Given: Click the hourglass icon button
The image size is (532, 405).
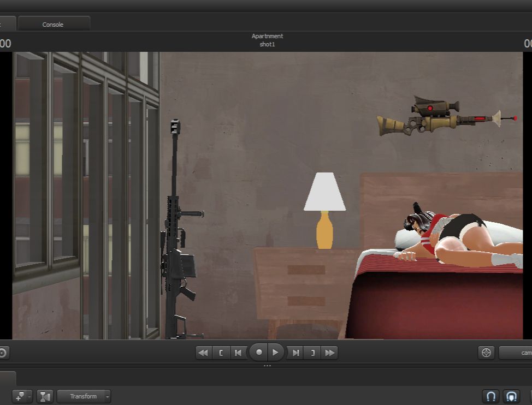Looking at the screenshot, I should point(45,396).
